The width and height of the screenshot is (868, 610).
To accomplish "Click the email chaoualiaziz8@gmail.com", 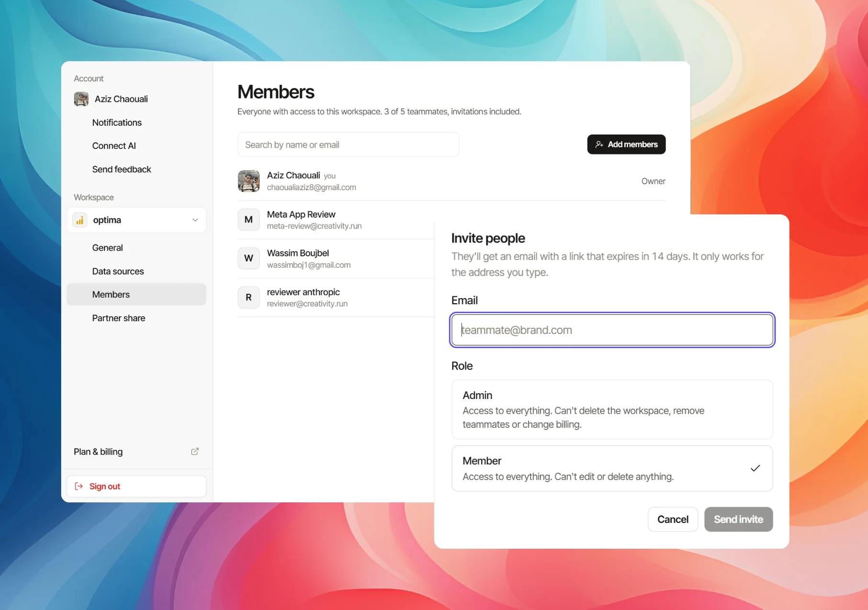I will tap(312, 188).
